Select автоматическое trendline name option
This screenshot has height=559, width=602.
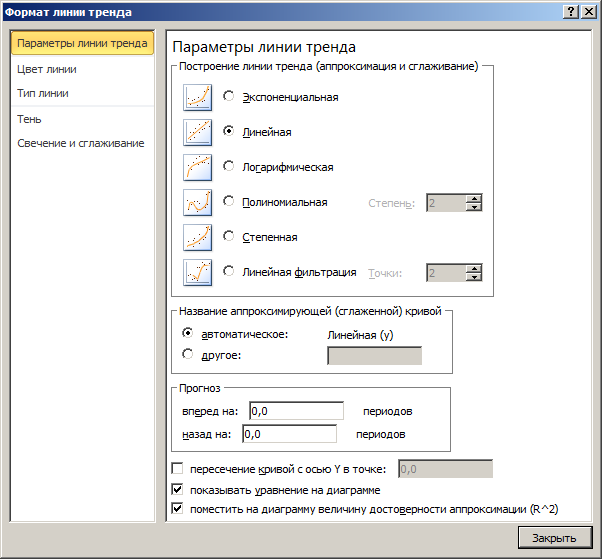187,333
